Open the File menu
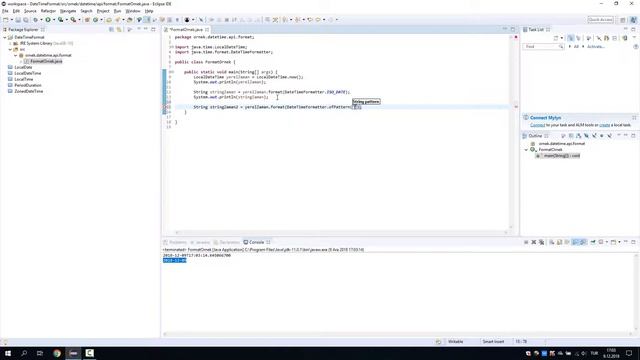The image size is (640, 360). pos(5,11)
